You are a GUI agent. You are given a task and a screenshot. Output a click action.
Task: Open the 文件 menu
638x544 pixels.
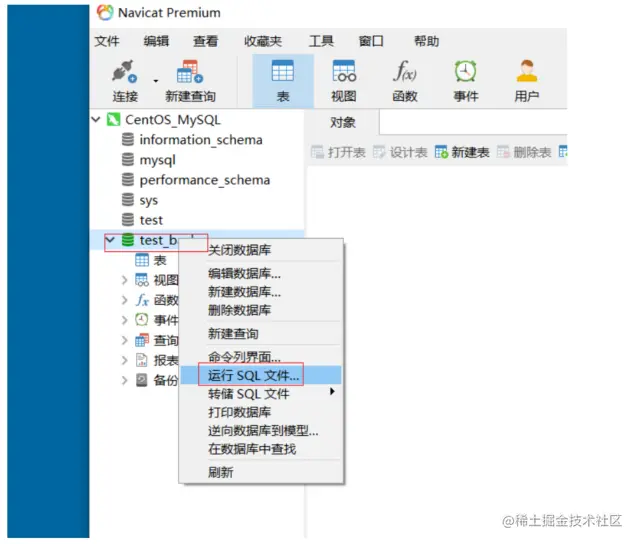(x=107, y=41)
